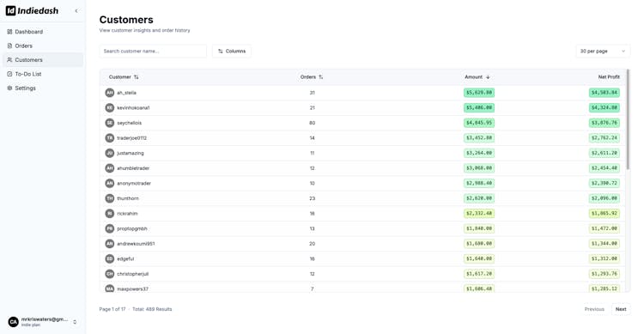Click the Previous page button

click(x=594, y=309)
